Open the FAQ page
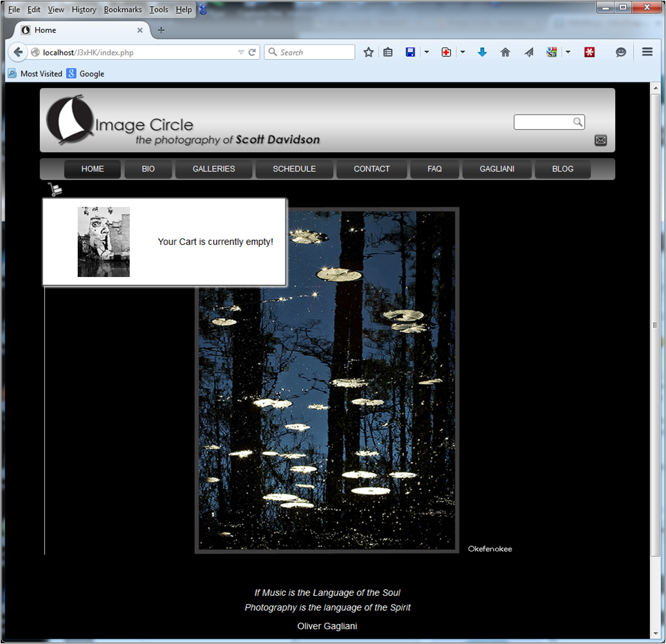 (x=435, y=169)
